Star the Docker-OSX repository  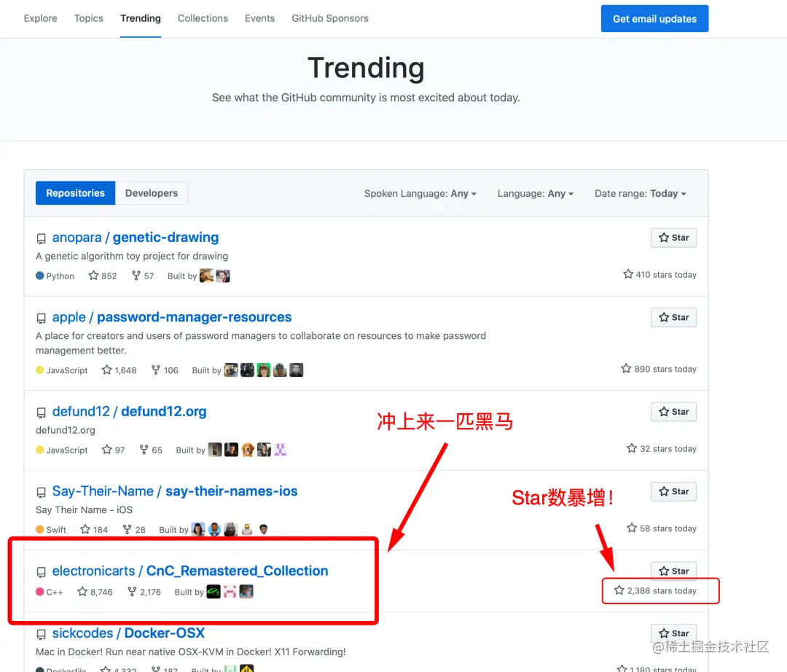673,633
